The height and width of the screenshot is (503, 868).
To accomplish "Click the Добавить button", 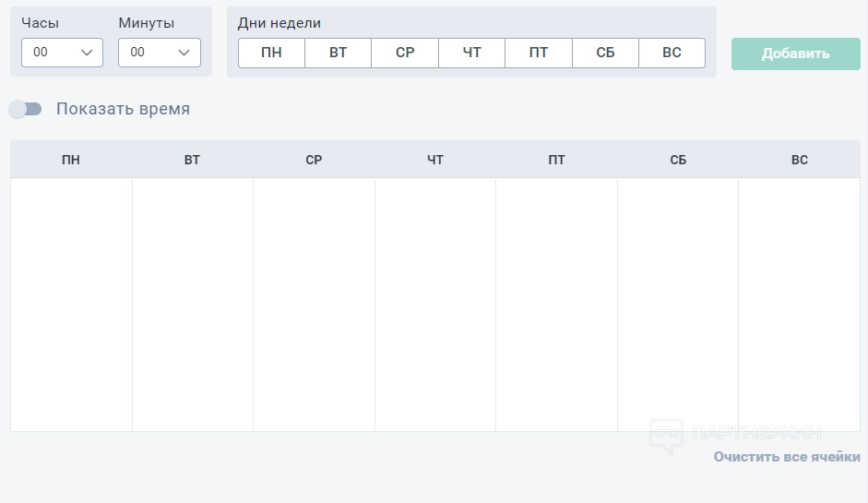I will pos(795,54).
